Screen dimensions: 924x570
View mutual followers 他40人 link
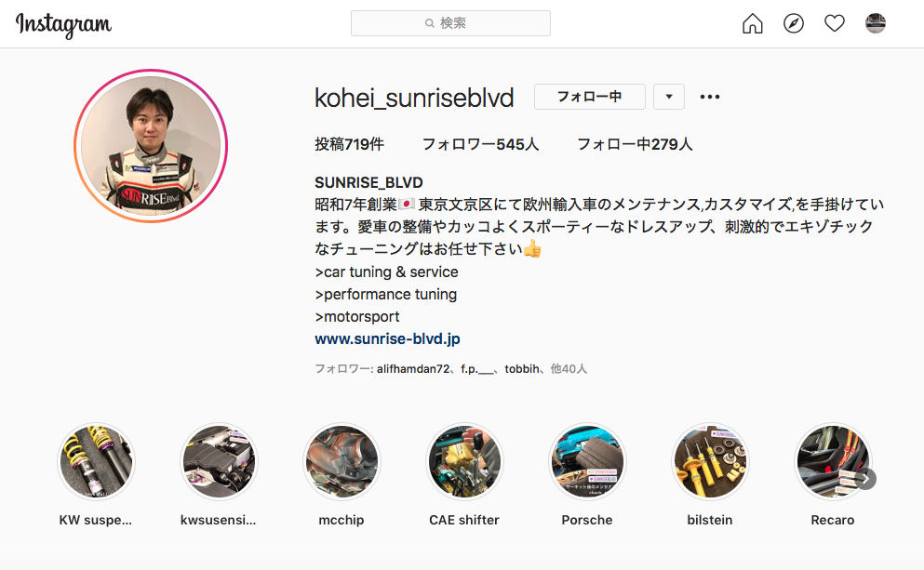tap(569, 369)
